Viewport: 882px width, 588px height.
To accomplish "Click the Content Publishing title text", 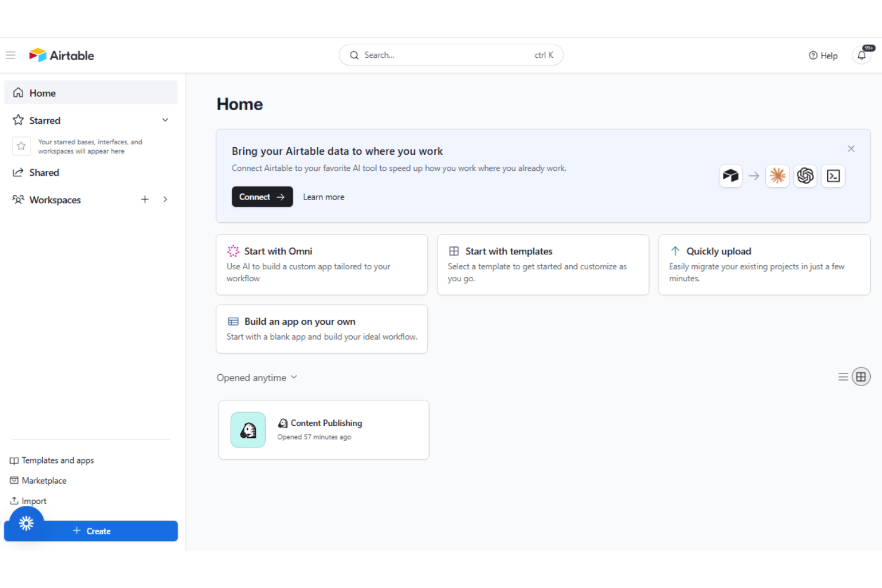I will click(327, 423).
